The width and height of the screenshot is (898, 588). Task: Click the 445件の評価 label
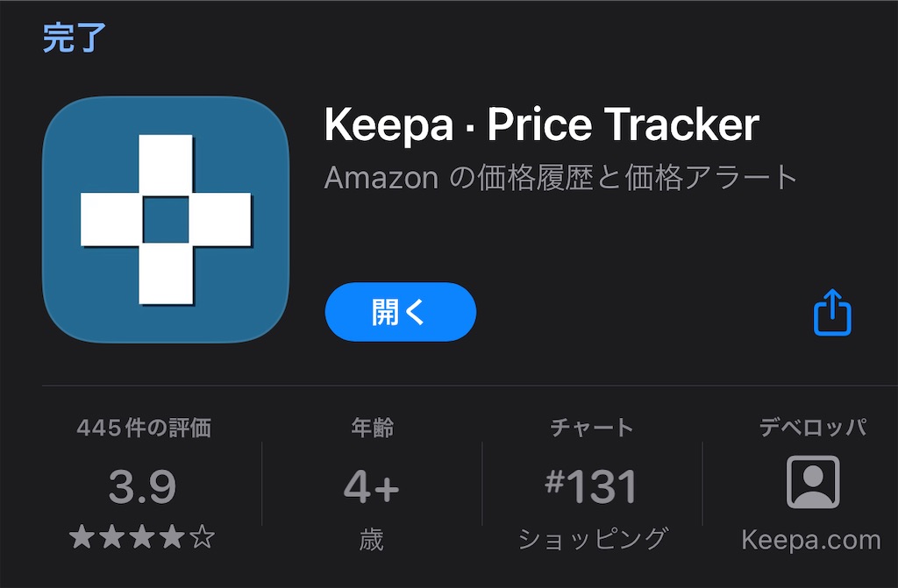[144, 428]
